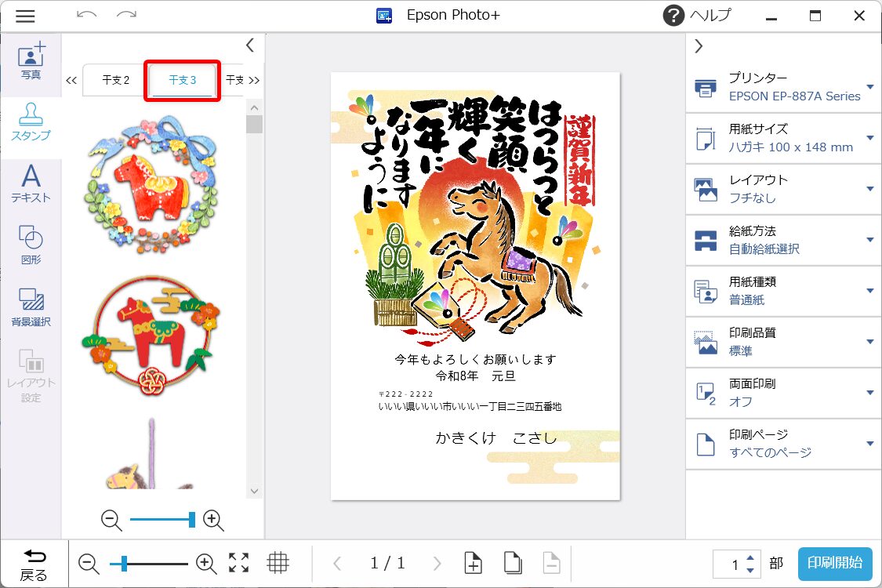The height and width of the screenshot is (588, 882).
Task: Open the hamburger menu
Action: tap(25, 16)
